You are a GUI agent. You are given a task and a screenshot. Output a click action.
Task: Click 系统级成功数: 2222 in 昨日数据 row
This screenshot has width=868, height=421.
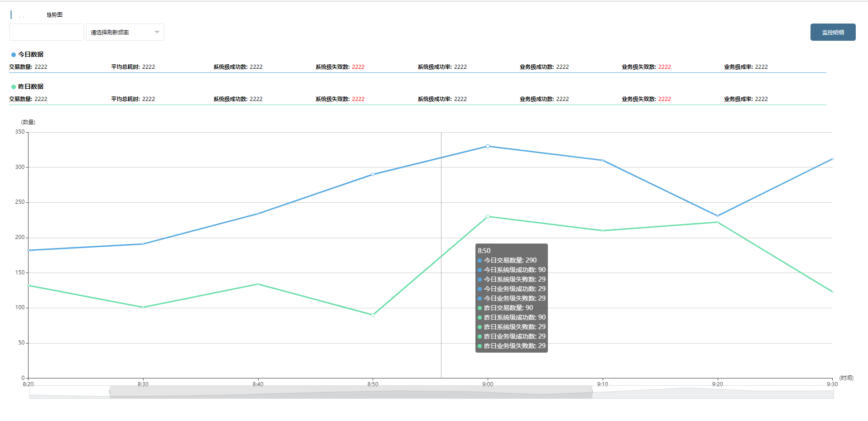[x=238, y=99]
